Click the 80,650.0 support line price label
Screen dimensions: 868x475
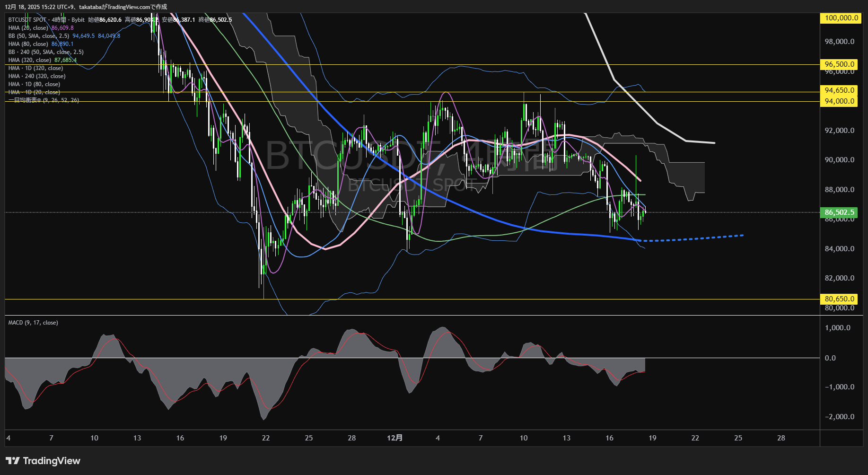[840, 299]
